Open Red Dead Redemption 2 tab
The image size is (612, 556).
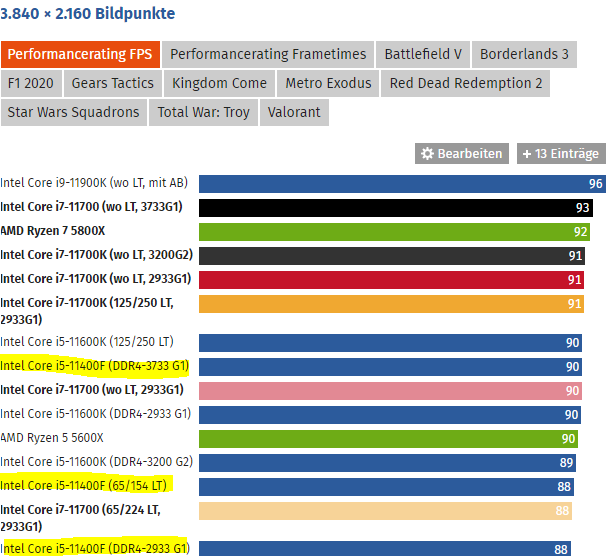click(x=465, y=83)
